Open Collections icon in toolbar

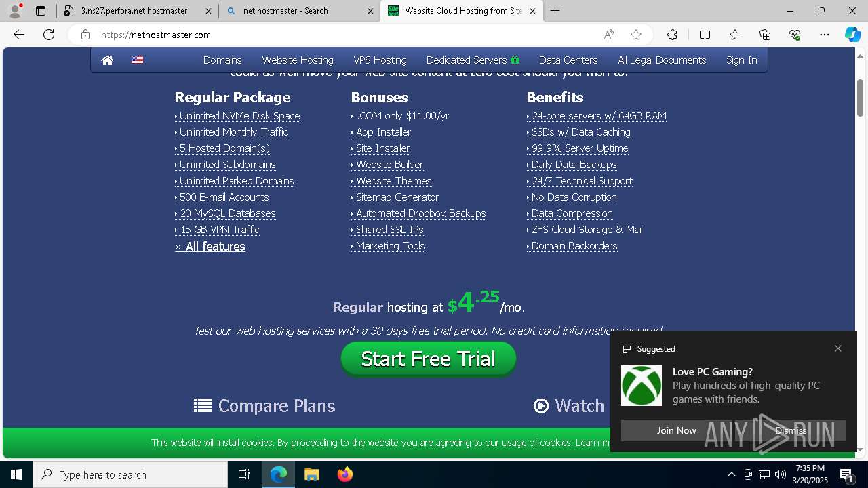tap(765, 35)
